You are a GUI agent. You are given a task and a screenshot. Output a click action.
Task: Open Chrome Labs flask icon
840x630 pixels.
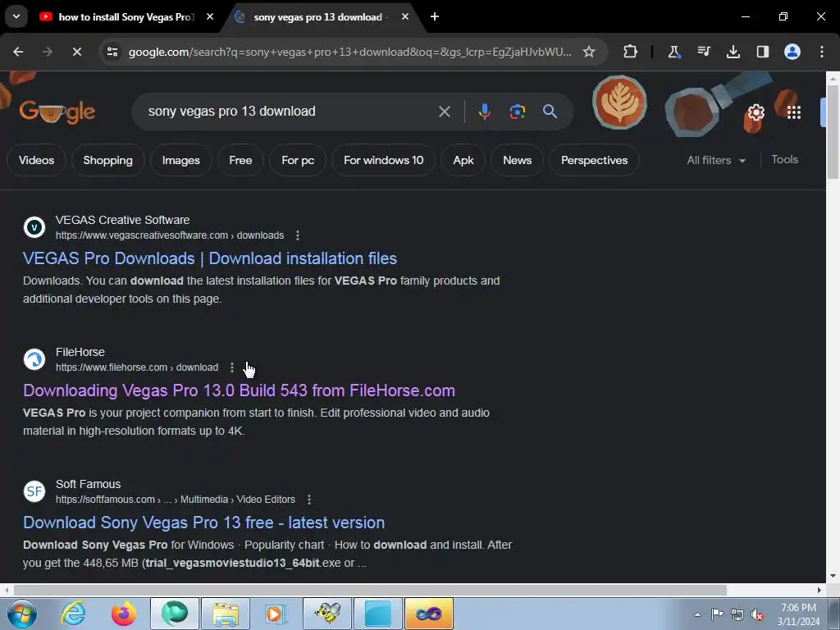tap(674, 52)
